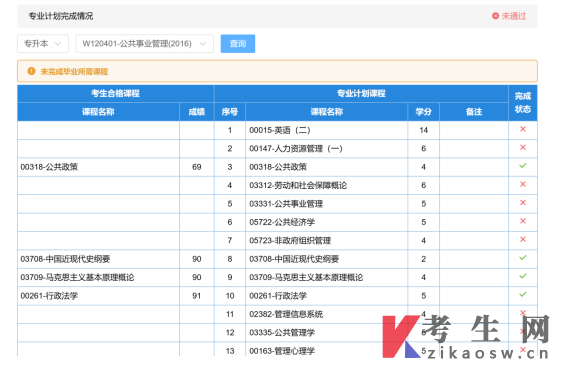Click plan course 03335-公共管理学
This screenshot has width=564, height=372.
point(282,332)
